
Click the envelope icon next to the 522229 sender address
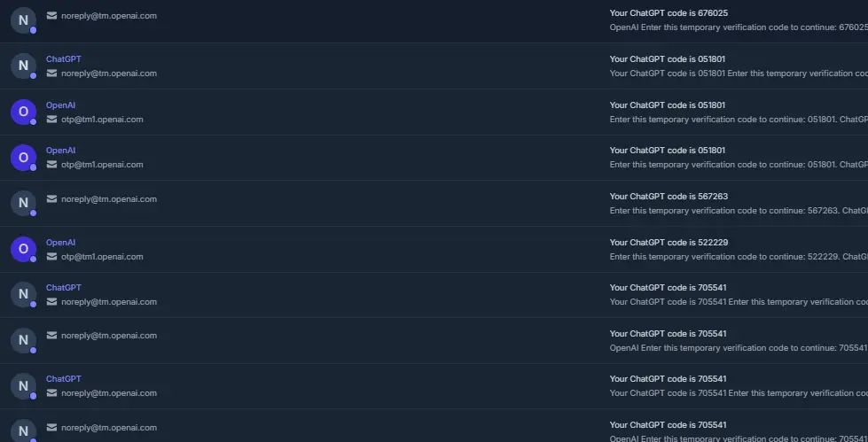tap(51, 257)
